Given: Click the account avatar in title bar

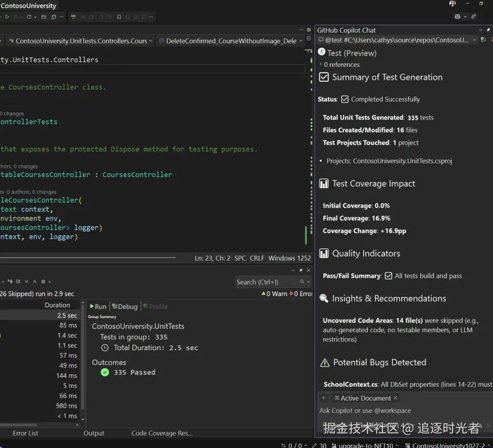Looking at the screenshot, I should [453, 4].
